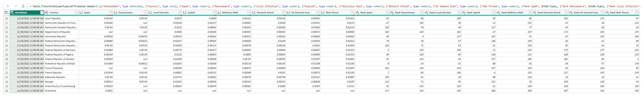The height and width of the screenshot is (97, 644).
Task: Open filter dropdown for Rank Web Threat
Action: 637,12
